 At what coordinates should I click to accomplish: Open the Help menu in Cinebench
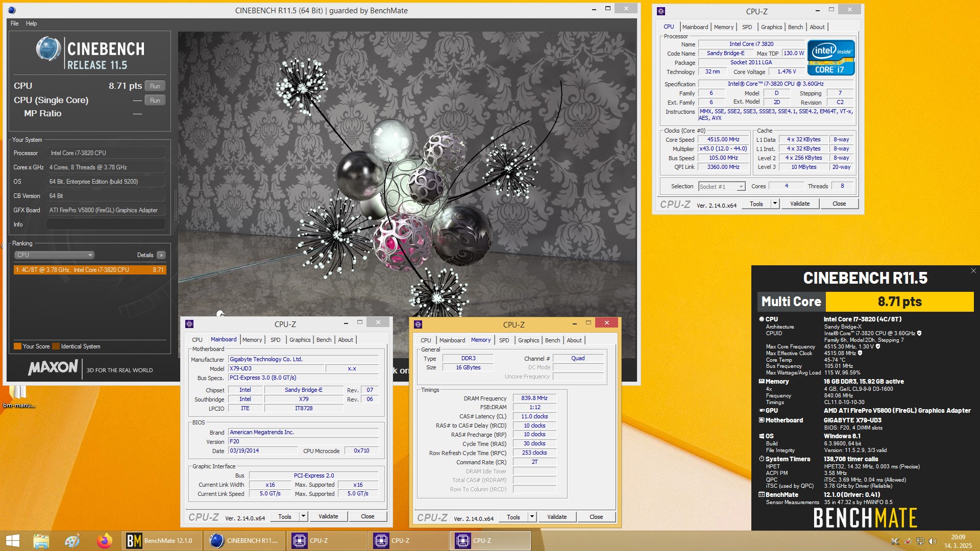pos(32,23)
